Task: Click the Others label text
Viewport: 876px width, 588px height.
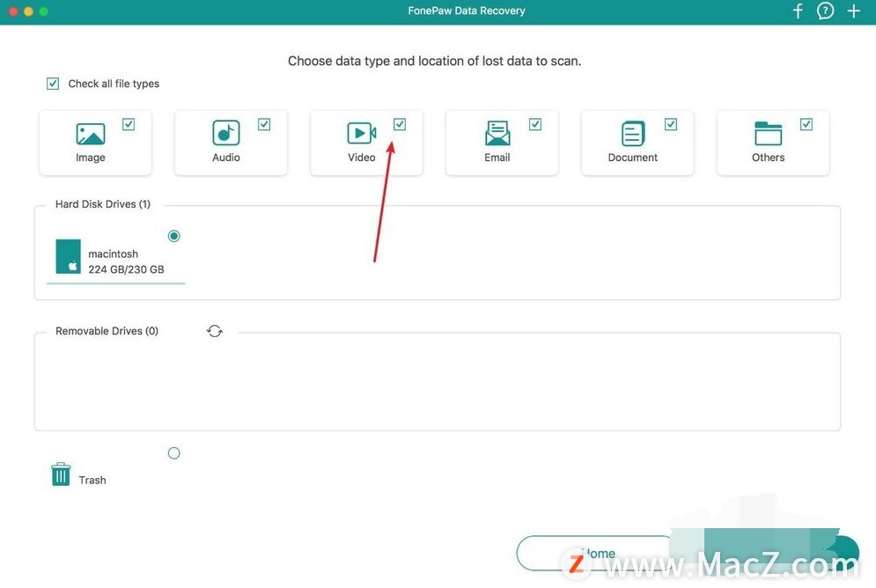Action: pos(769,158)
